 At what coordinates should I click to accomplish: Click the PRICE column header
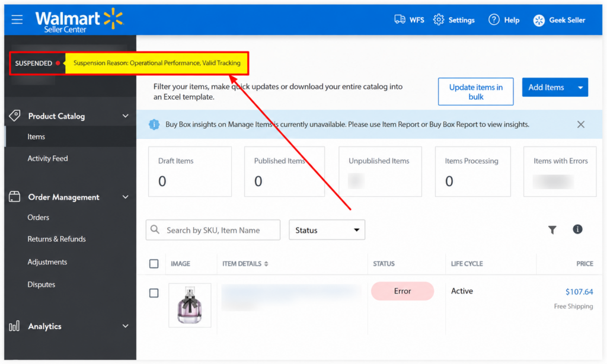pos(584,264)
